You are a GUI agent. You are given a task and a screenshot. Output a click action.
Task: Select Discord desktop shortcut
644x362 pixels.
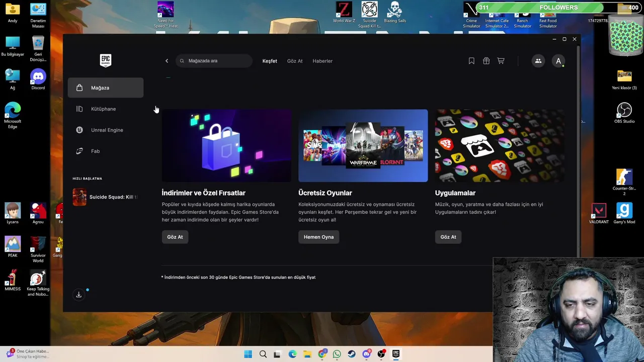tap(38, 79)
